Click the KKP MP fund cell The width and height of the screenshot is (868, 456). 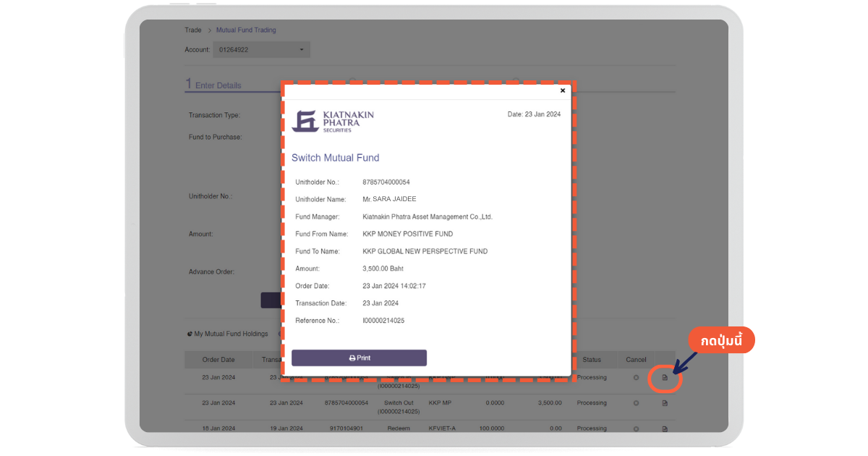pos(441,403)
